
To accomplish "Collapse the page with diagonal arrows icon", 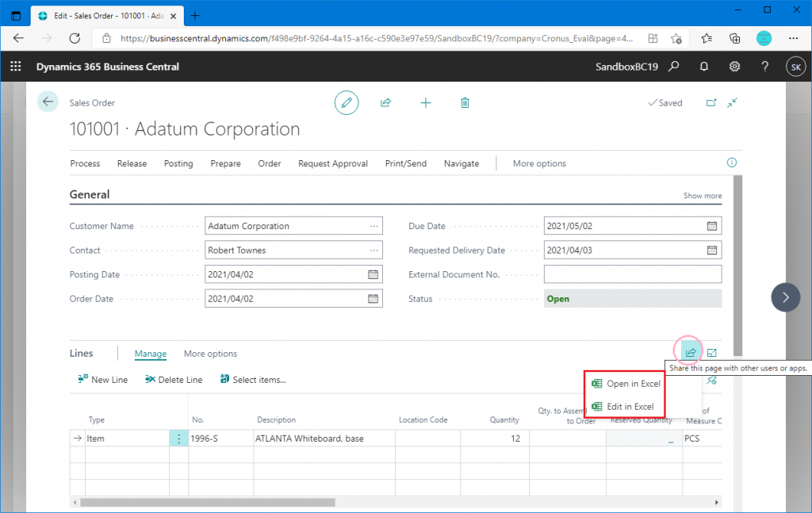I will 732,102.
